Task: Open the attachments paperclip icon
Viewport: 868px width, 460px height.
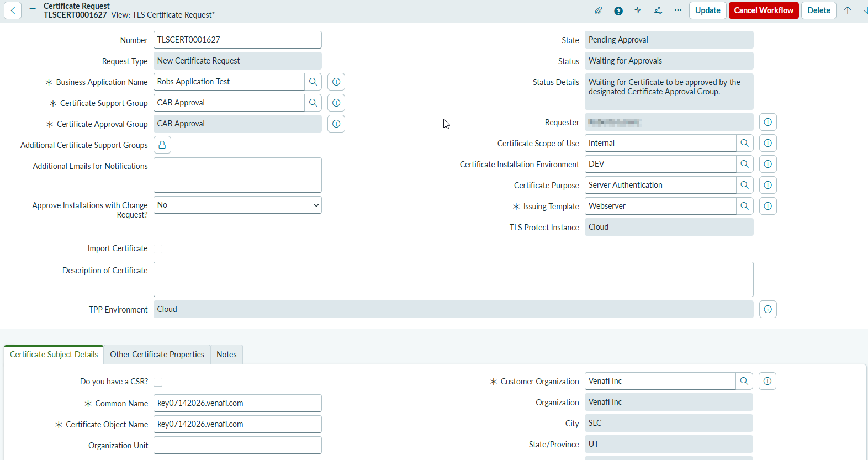Action: [x=599, y=10]
